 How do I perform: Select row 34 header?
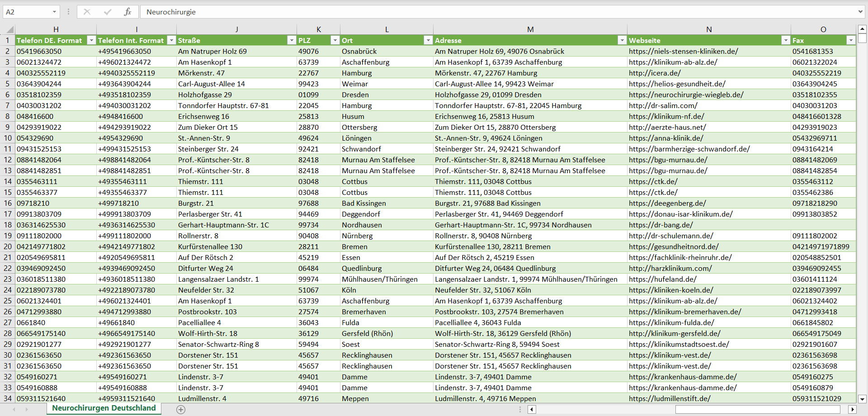coord(8,398)
